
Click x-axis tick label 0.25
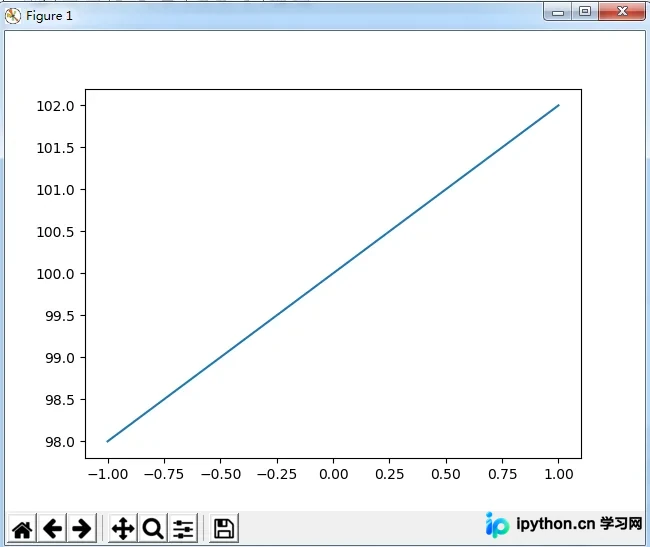390,474
